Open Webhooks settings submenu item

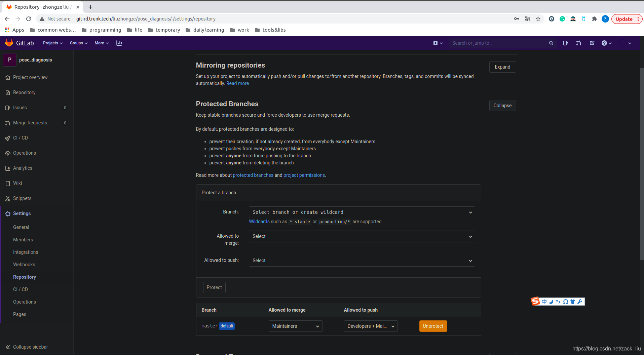pos(24,265)
